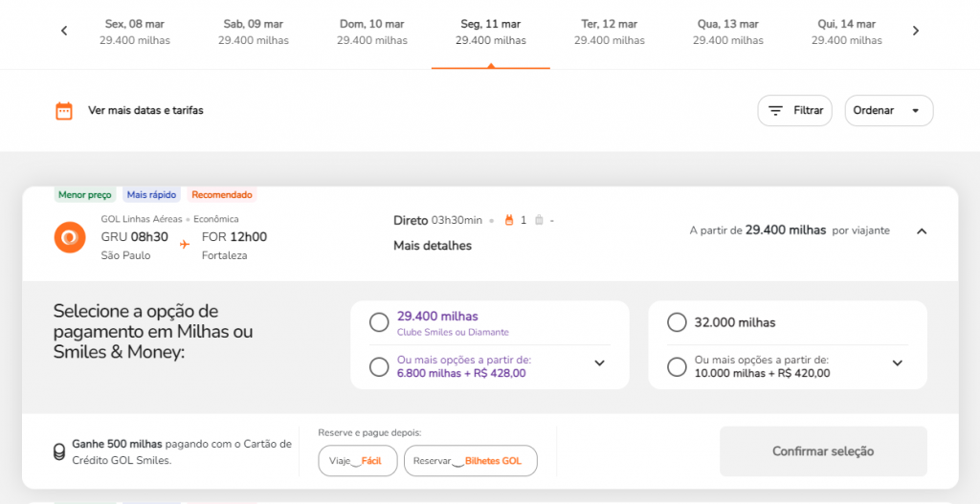
Task: Select the 29.400 milhas radio option
Action: (x=379, y=322)
